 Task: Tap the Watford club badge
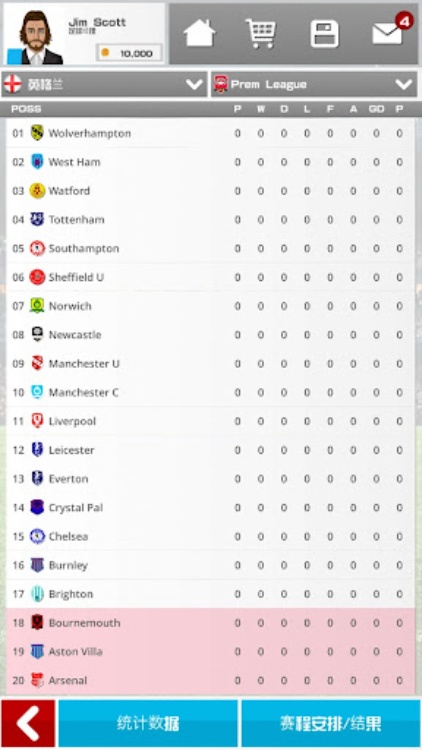point(37,190)
